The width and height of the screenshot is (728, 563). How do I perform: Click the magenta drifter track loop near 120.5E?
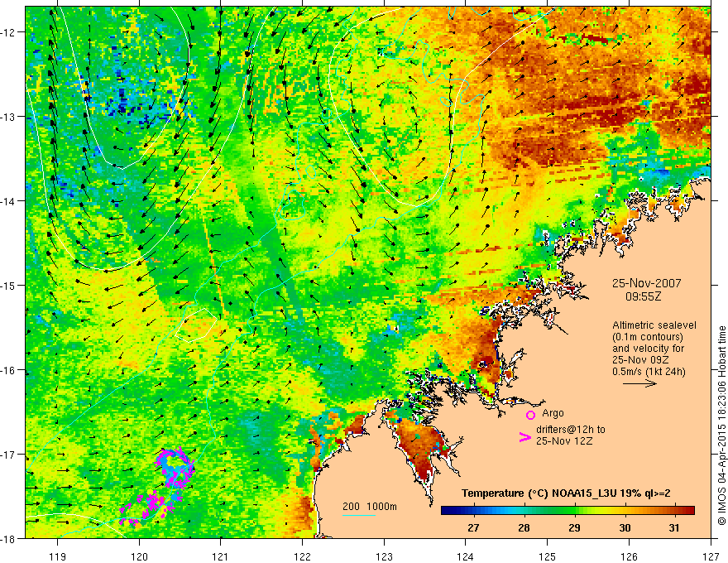point(175,468)
